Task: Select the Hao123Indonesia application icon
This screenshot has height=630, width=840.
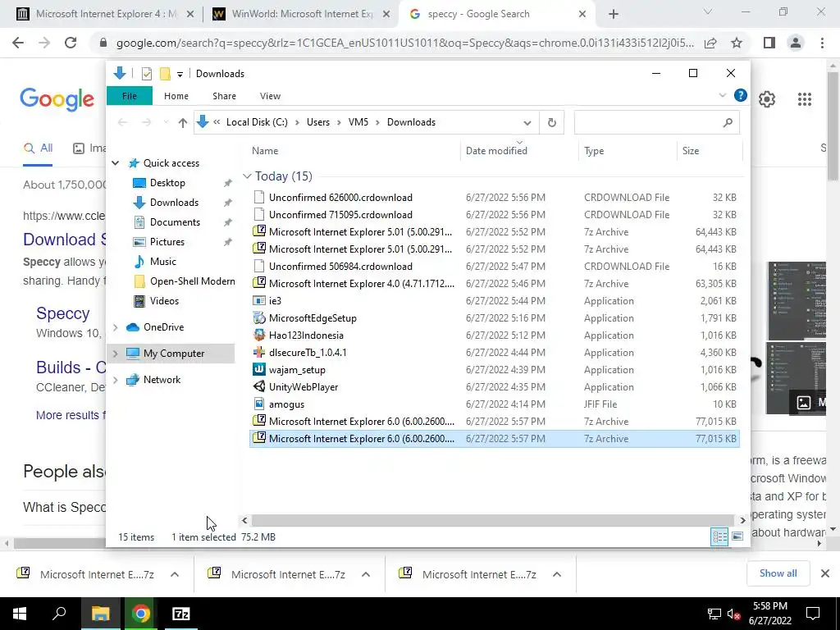Action: point(259,336)
